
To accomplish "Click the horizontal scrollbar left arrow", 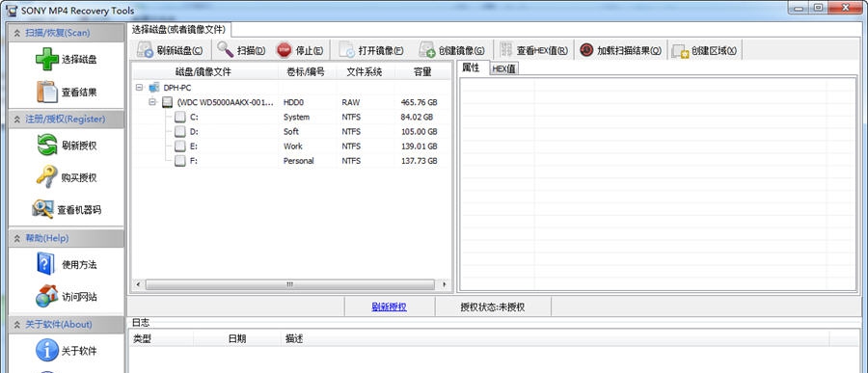I will [x=138, y=284].
